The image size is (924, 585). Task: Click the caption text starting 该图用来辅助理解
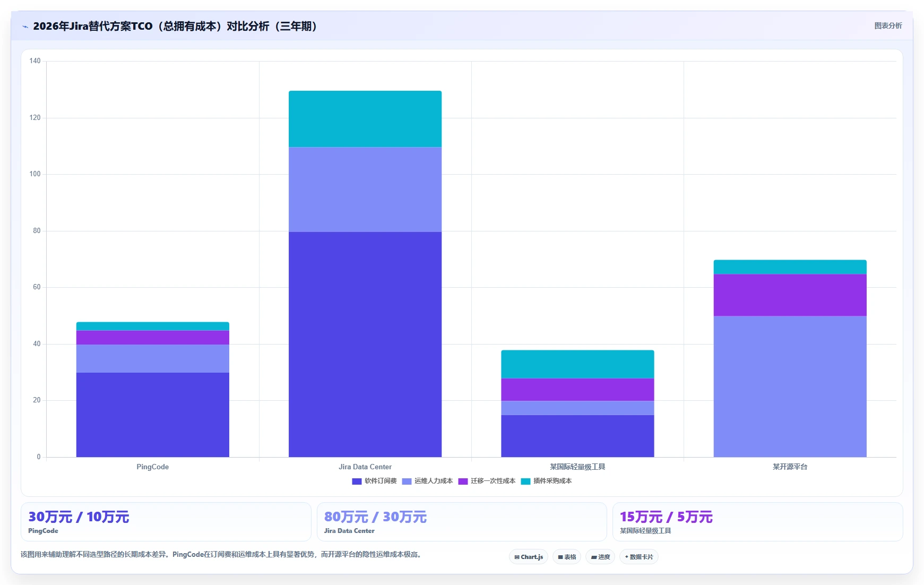coord(221,555)
